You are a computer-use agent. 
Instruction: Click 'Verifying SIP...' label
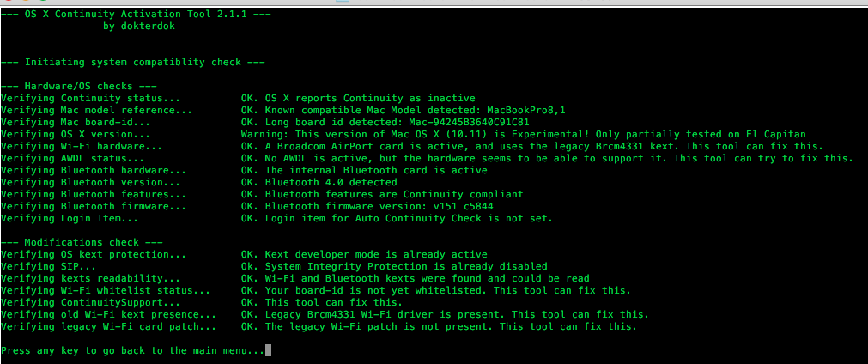pyautogui.click(x=48, y=266)
